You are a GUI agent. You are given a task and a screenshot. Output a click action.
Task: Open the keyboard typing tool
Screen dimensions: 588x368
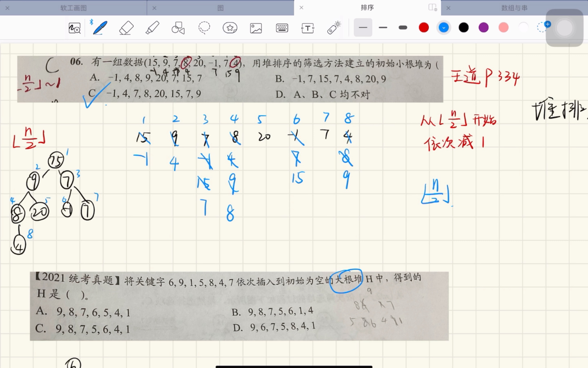[x=282, y=28]
